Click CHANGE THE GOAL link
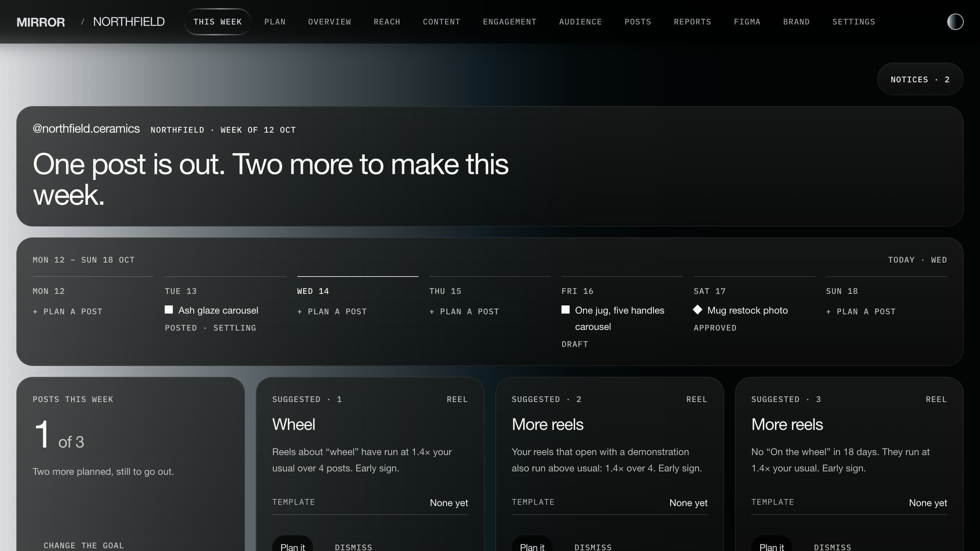This screenshot has width=980, height=551. coord(83,545)
